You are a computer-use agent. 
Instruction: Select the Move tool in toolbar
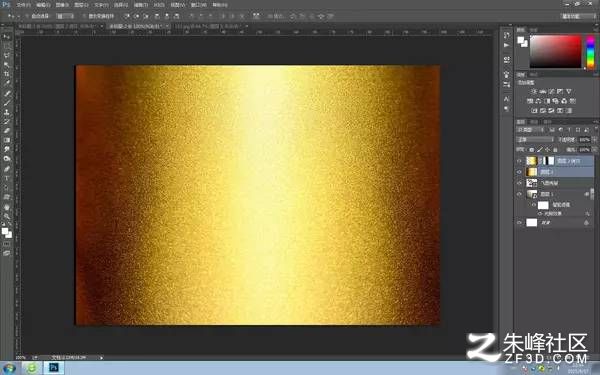point(7,37)
